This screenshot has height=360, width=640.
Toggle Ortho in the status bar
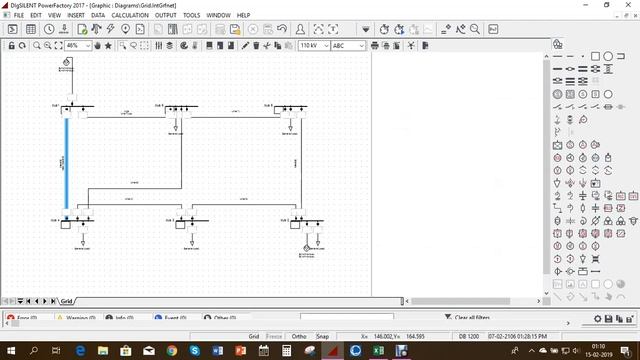pos(299,336)
